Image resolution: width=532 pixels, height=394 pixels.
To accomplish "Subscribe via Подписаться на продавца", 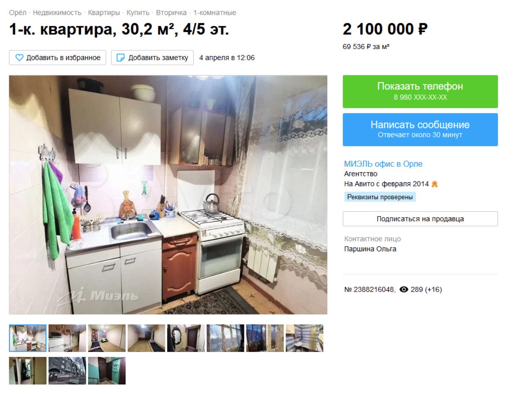I will 420,219.
